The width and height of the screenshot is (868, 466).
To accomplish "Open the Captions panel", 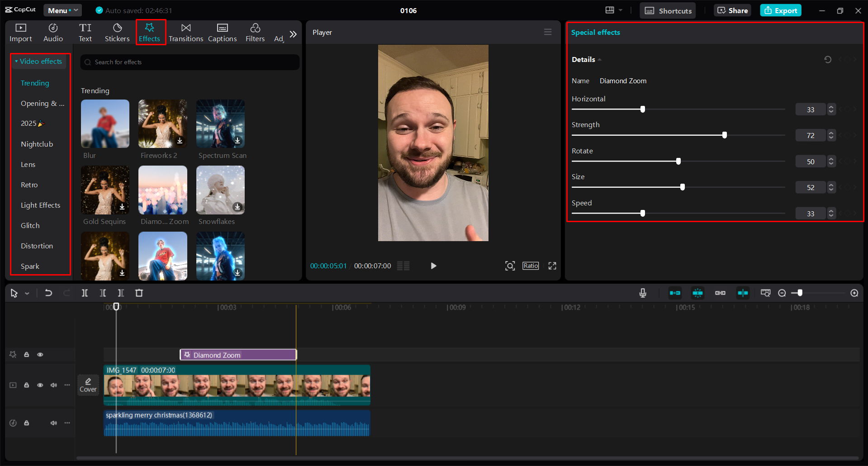I will point(222,32).
